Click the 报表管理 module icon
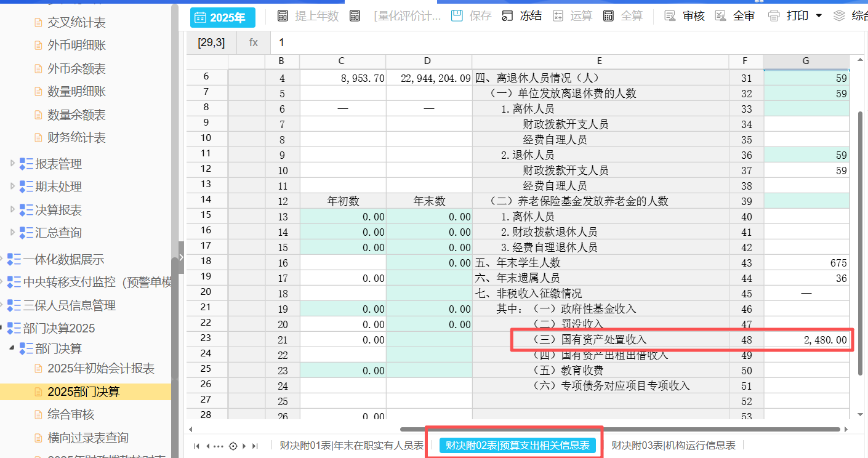 click(26, 164)
